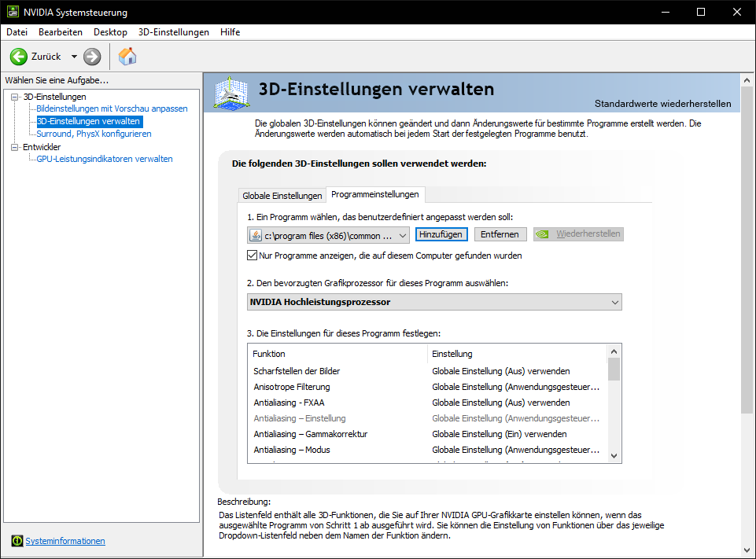
Task: Click the NVIDIA Systemsteuerung title bar icon
Action: point(12,12)
